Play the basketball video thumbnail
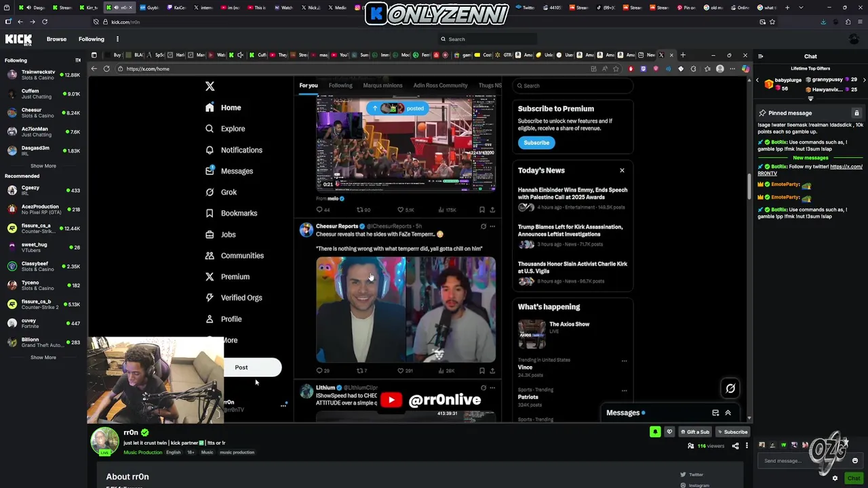The image size is (868, 488). 406,144
